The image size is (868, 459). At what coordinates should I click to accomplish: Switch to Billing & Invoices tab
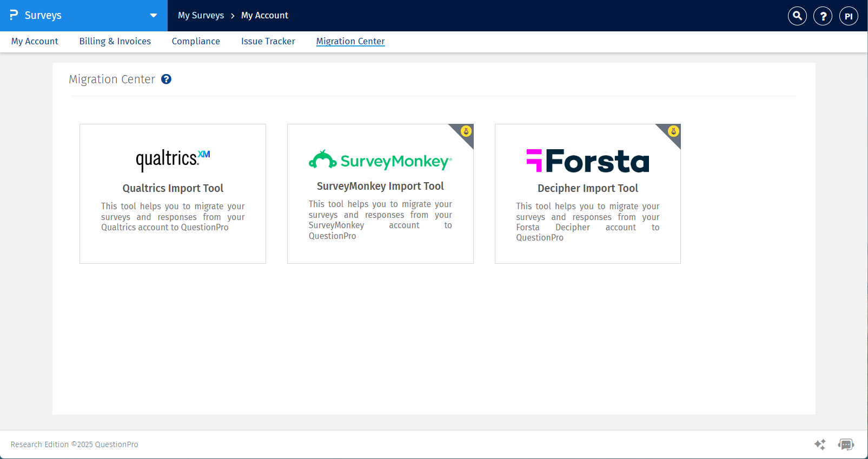(115, 41)
